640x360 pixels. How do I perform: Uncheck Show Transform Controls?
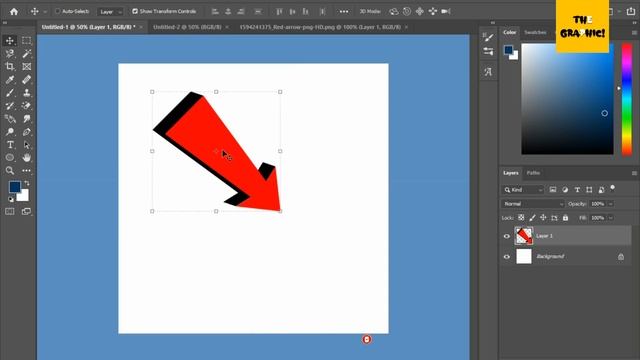tap(135, 11)
